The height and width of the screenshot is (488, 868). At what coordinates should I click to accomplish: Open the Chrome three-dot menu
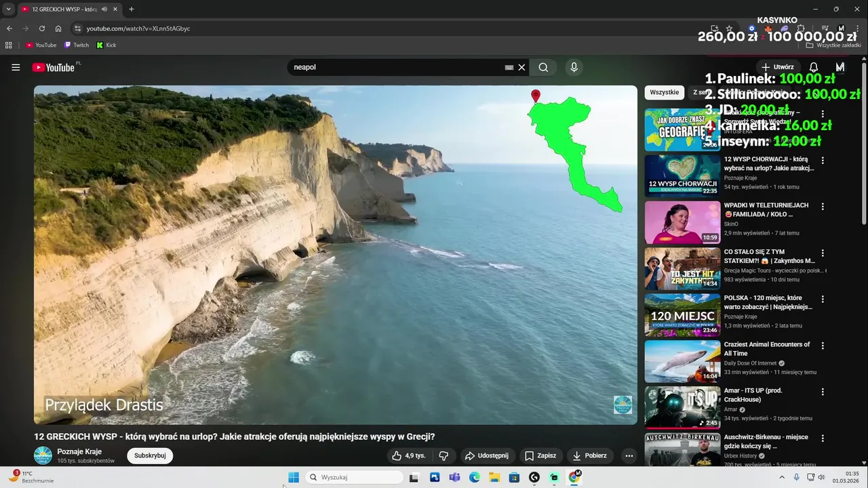[858, 28]
